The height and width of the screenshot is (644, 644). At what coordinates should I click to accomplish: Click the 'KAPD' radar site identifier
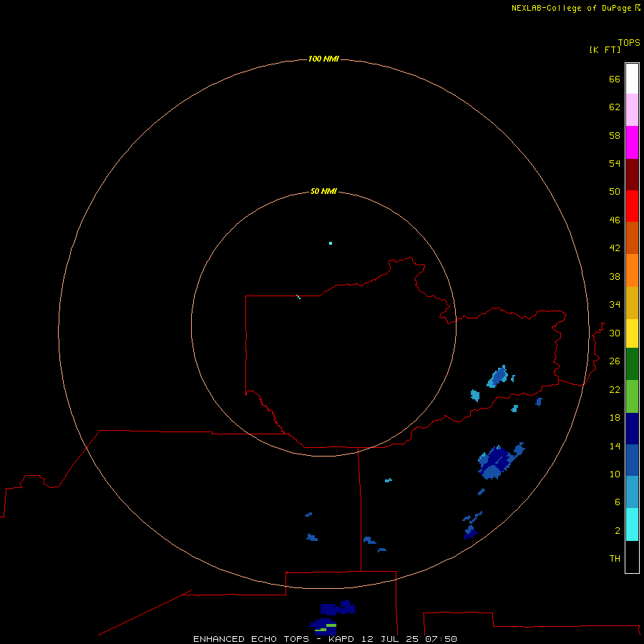[x=342, y=639]
